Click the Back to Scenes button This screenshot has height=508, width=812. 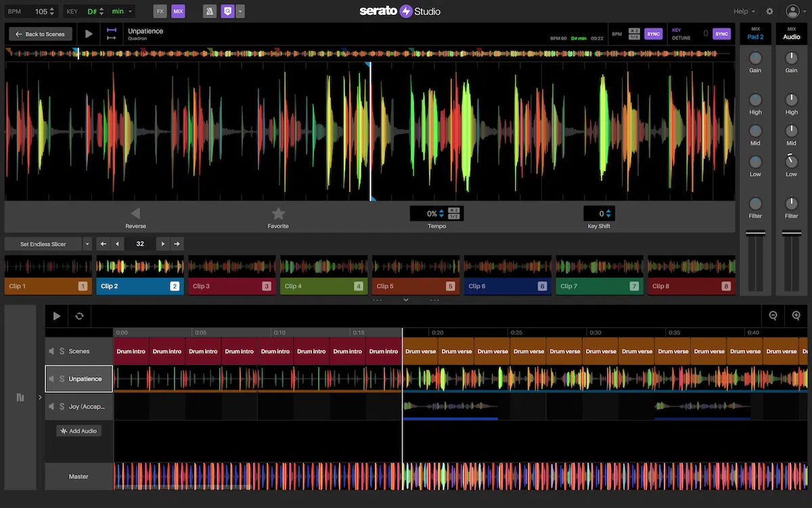tap(40, 33)
